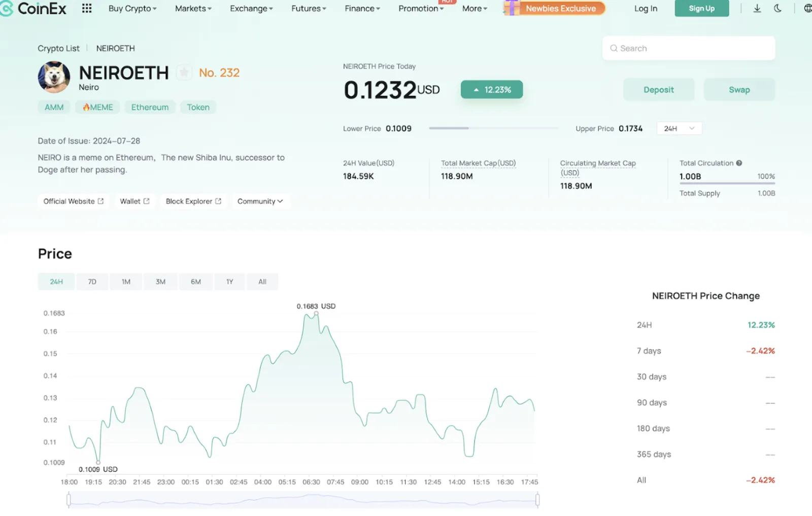Image resolution: width=812 pixels, height=516 pixels.
Task: Click the right chart range slider handle
Action: click(x=537, y=500)
